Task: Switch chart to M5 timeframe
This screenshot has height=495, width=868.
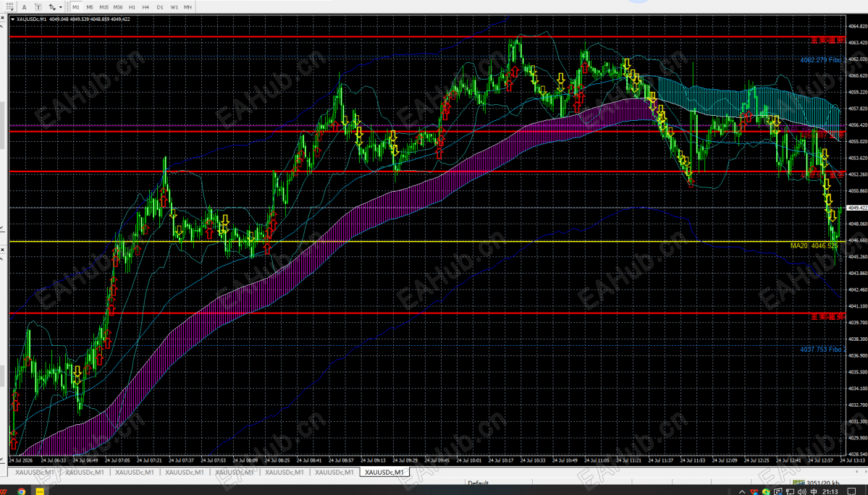Action: (x=90, y=7)
